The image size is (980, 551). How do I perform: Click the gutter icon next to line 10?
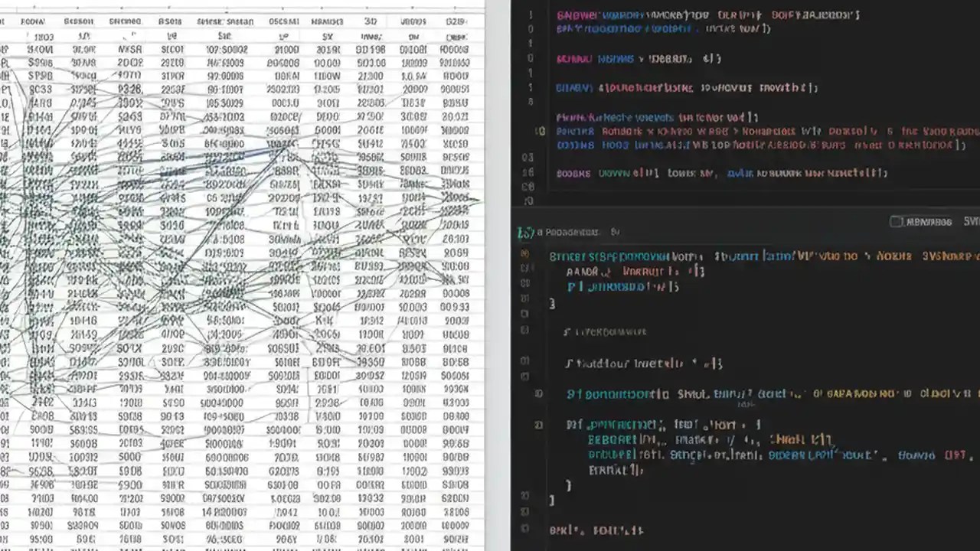pyautogui.click(x=539, y=132)
